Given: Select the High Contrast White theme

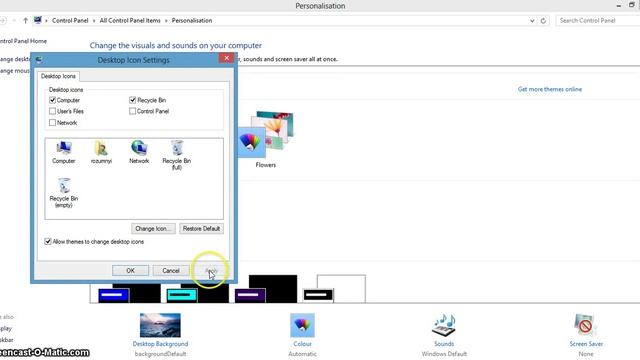Looking at the screenshot, I should point(334,289).
